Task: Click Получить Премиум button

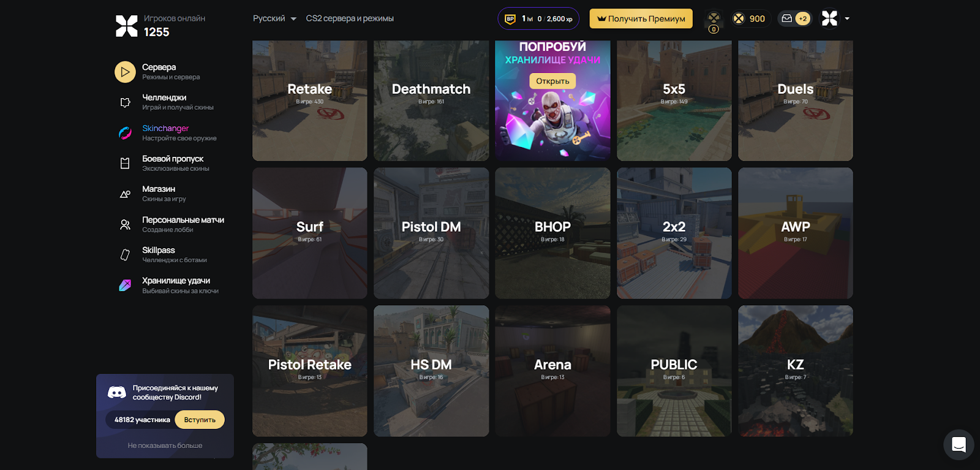Action: (641, 18)
